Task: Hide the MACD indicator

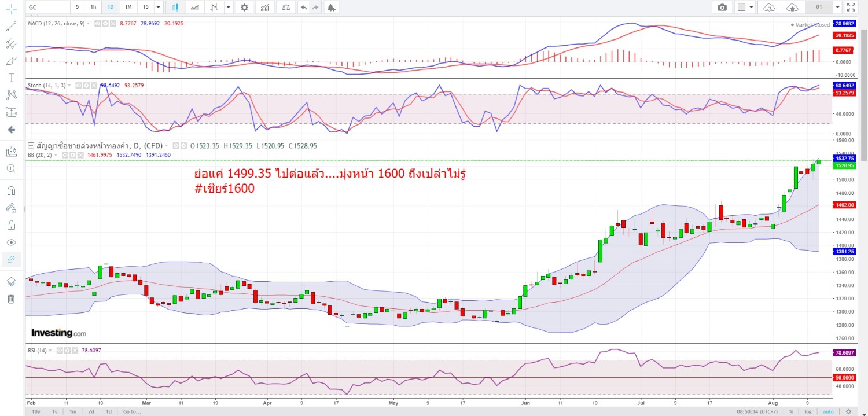Action: point(98,23)
